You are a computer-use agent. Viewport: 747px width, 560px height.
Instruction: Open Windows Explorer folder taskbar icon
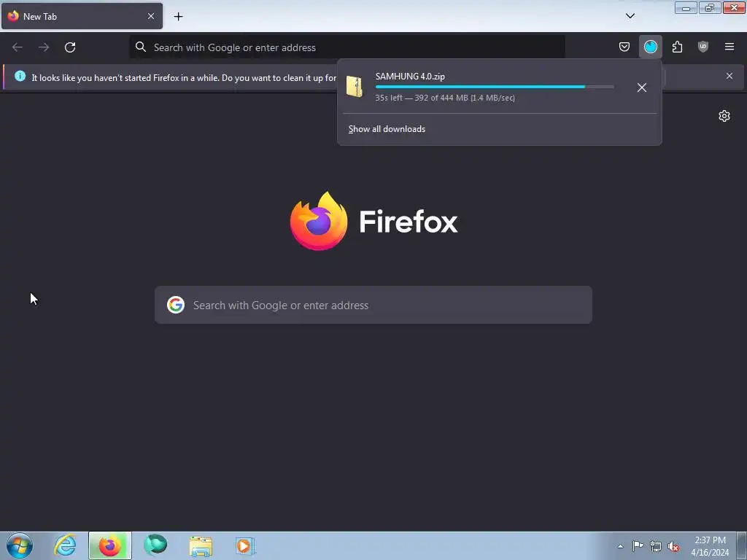201,546
